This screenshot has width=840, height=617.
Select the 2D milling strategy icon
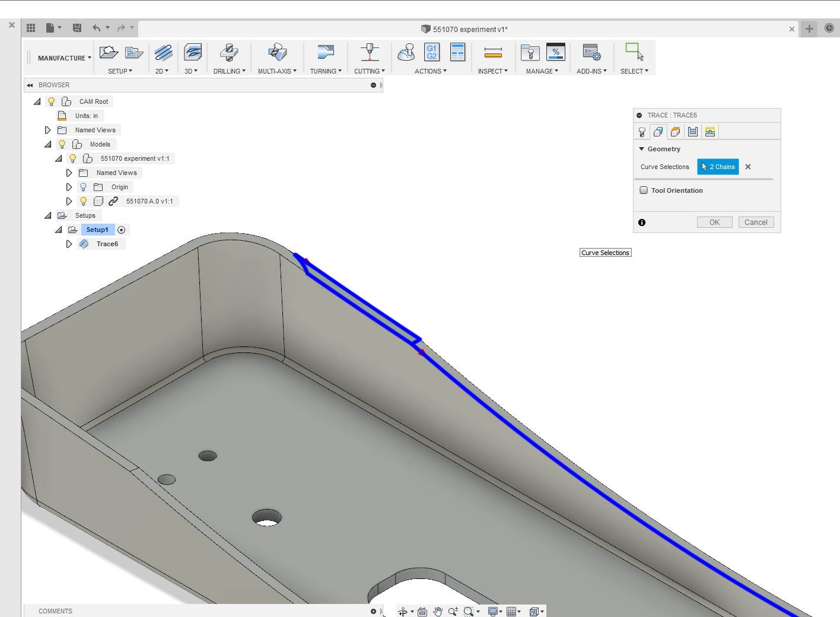pos(163,53)
